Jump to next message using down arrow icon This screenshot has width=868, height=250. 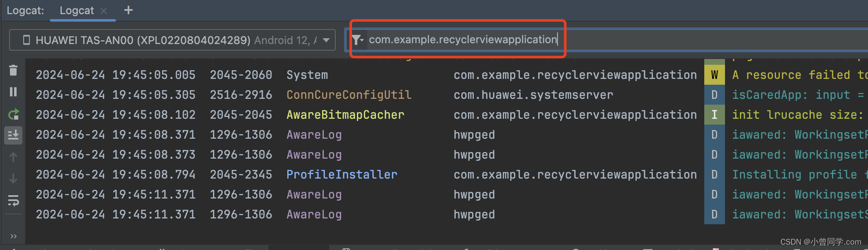coord(13,178)
